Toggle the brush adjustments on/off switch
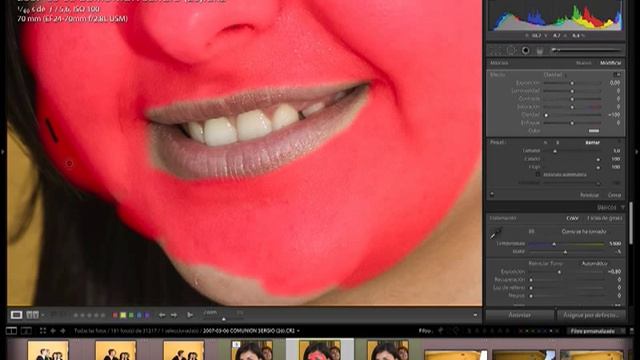The image size is (640, 360). (492, 194)
